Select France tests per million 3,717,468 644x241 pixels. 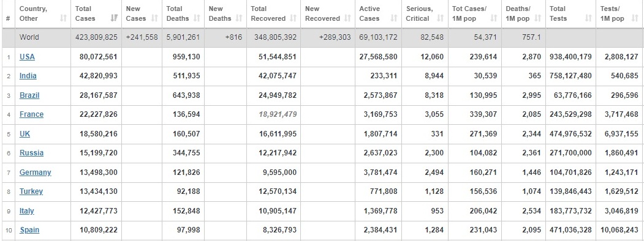[622, 114]
